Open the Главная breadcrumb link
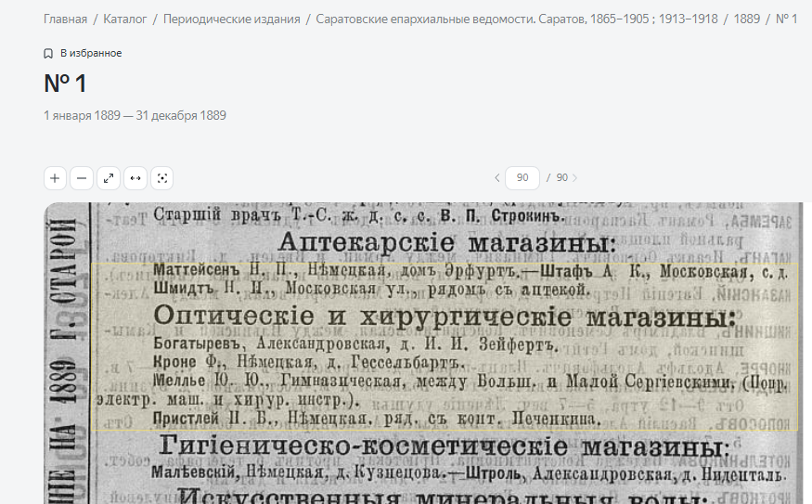Viewport: 812px width, 504px height. [65, 19]
